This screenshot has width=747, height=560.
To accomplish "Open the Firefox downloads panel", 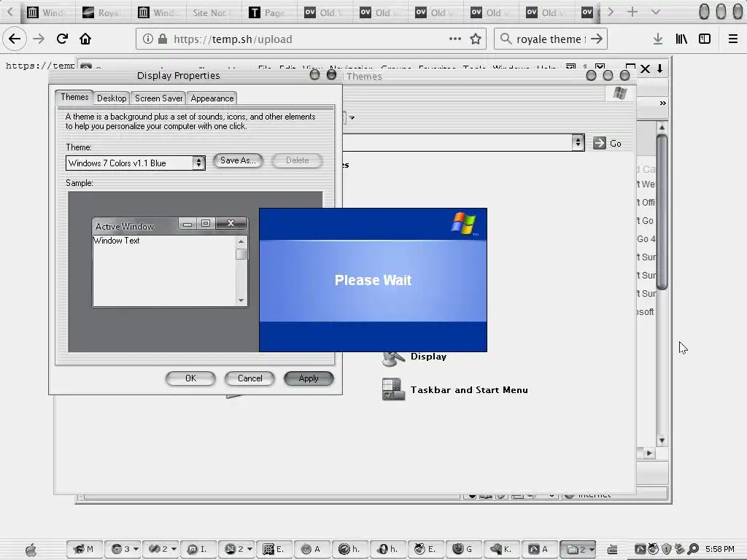I will point(658,39).
